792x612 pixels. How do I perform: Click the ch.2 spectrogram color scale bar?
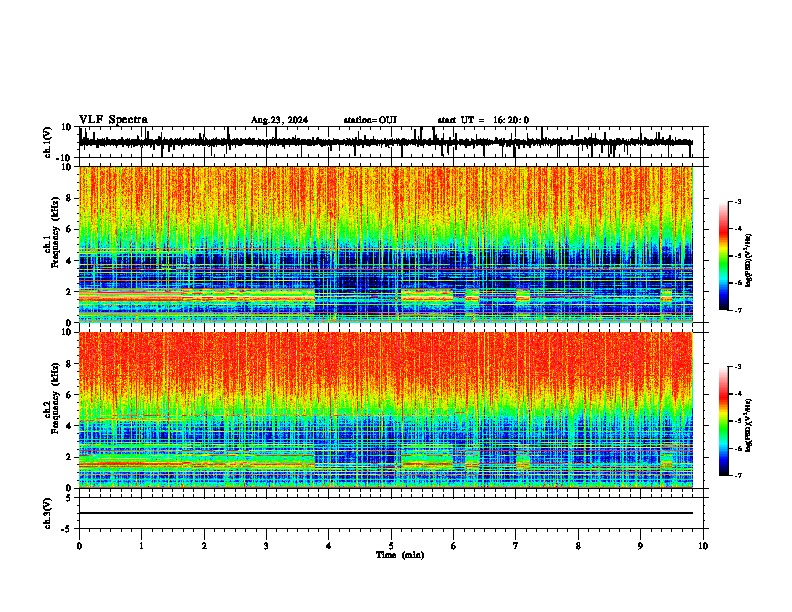(724, 421)
